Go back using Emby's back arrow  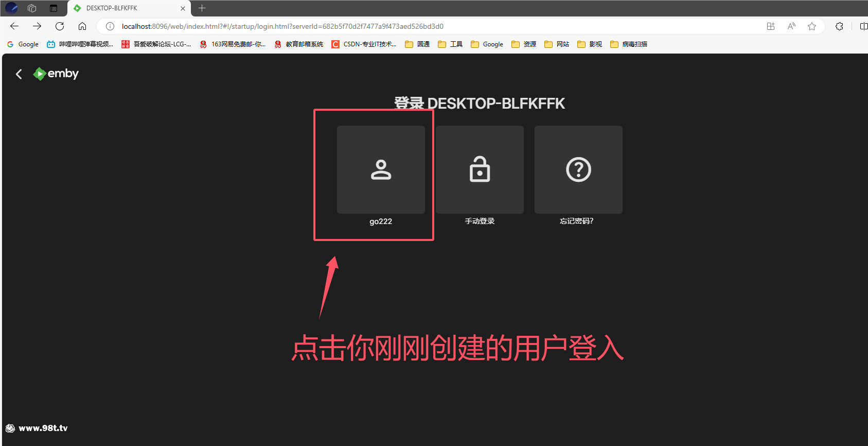pyautogui.click(x=19, y=74)
